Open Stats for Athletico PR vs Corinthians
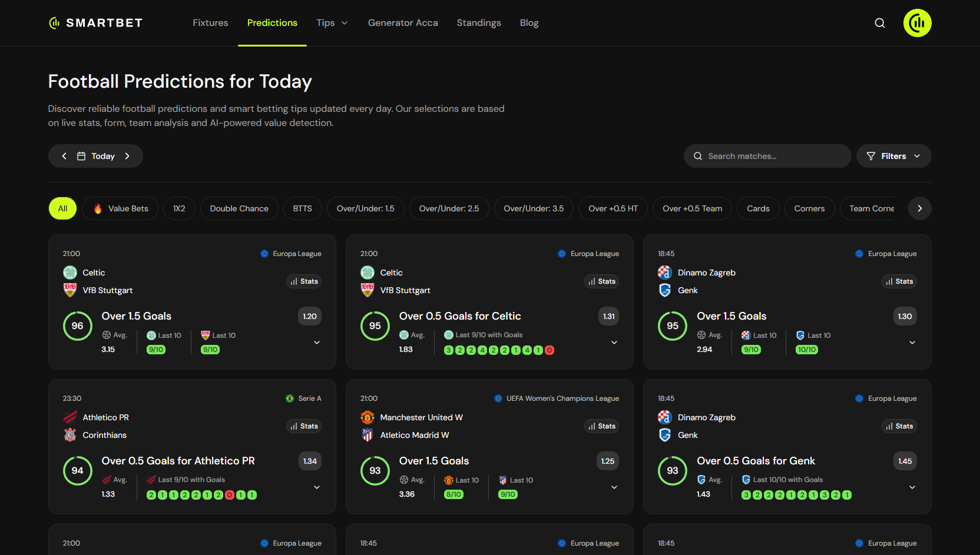This screenshot has width=980, height=555. pyautogui.click(x=304, y=426)
